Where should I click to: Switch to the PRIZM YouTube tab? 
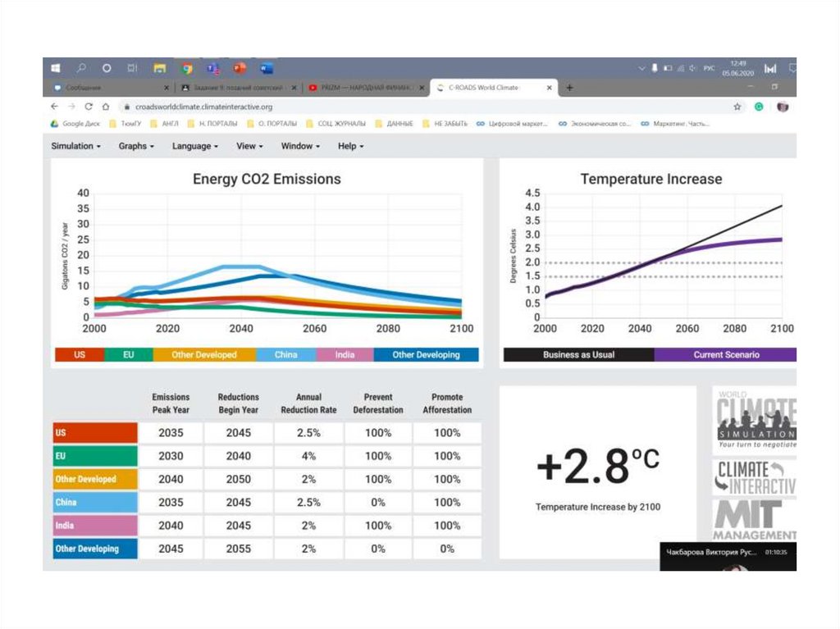tap(366, 87)
